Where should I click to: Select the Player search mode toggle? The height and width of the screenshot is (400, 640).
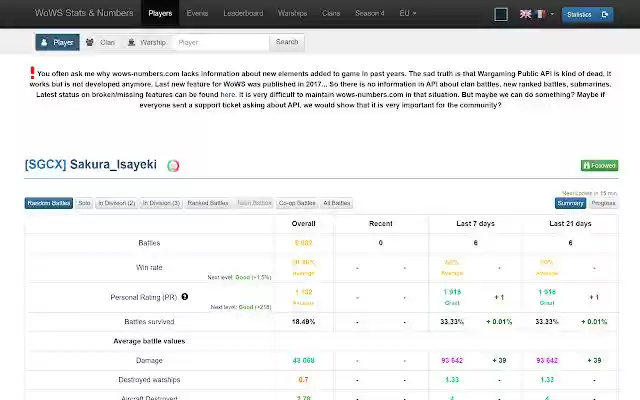(58, 42)
